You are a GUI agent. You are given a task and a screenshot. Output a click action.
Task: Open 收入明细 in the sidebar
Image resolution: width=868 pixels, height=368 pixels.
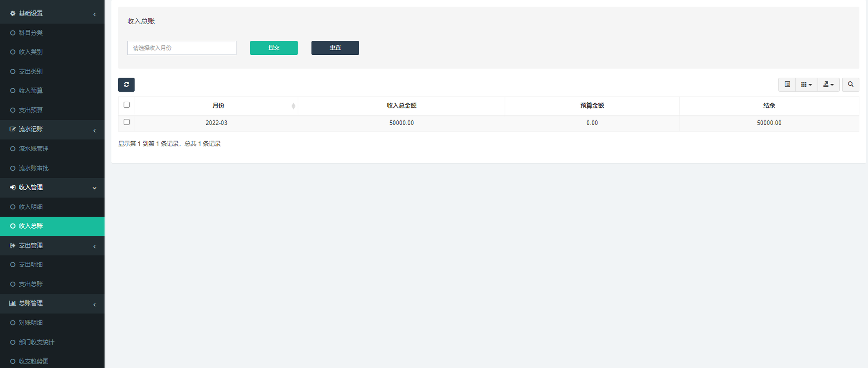point(52,207)
